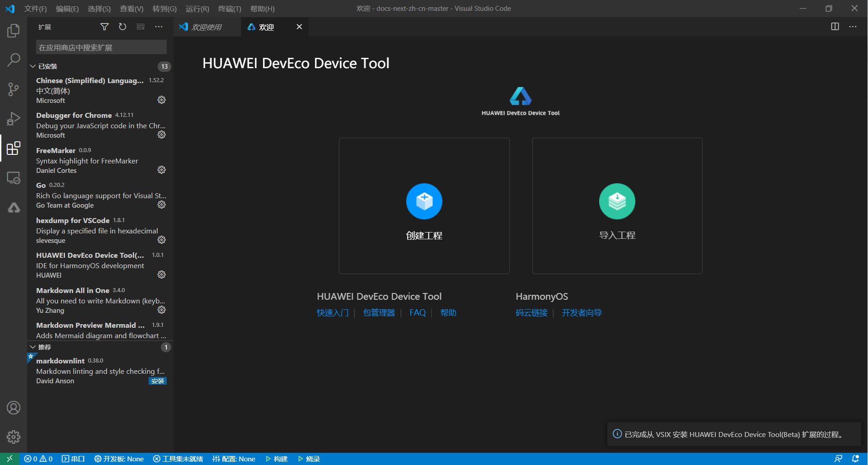This screenshot has width=868, height=465.
Task: Open the 运行(R) menu
Action: click(197, 9)
